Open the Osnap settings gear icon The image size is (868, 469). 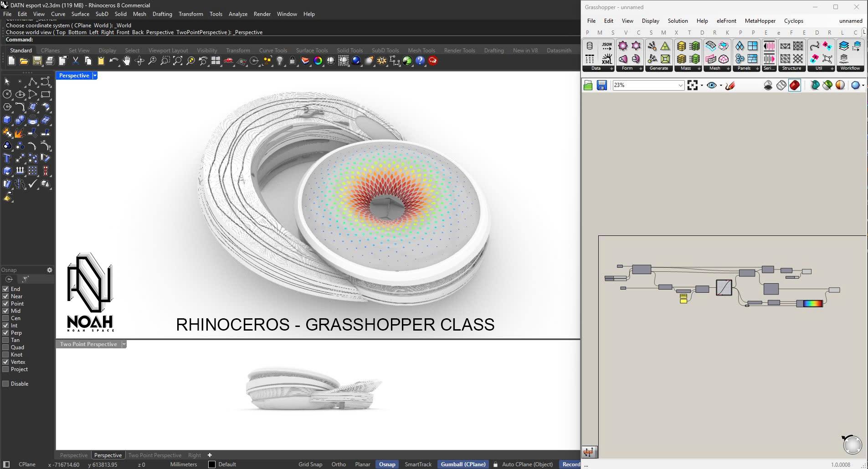coord(50,270)
